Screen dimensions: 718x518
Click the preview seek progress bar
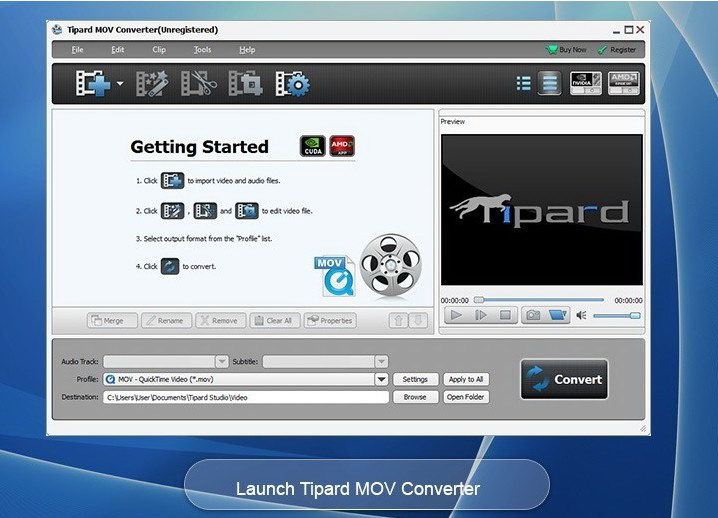[x=539, y=300]
